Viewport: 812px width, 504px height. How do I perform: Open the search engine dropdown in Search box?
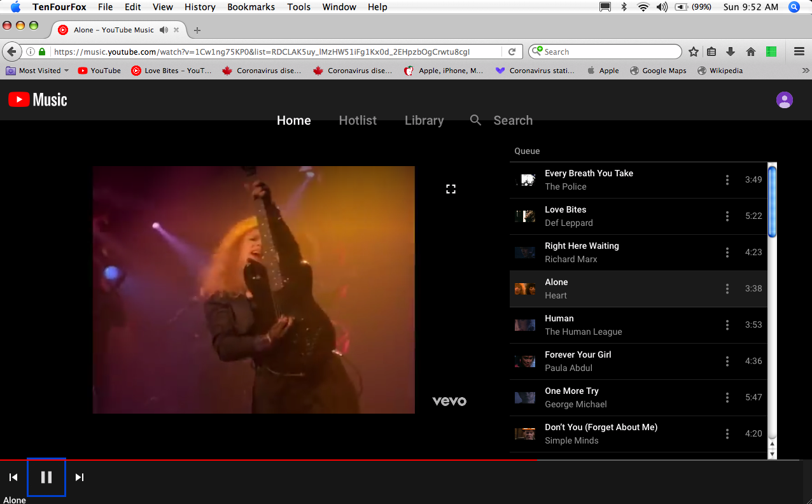coord(537,52)
